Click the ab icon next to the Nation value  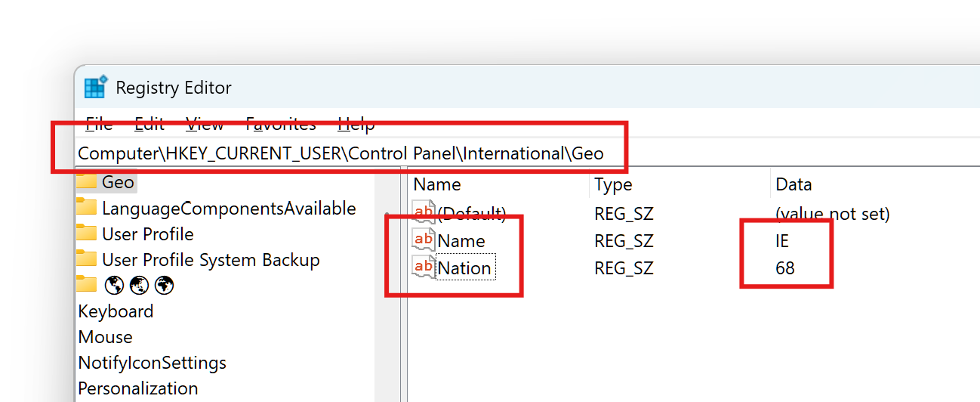point(424,267)
